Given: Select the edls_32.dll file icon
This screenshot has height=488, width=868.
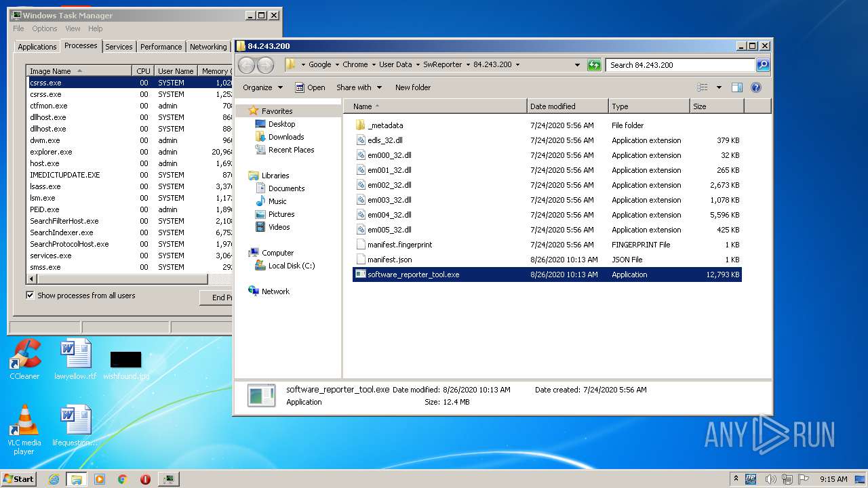Looking at the screenshot, I should coord(361,140).
